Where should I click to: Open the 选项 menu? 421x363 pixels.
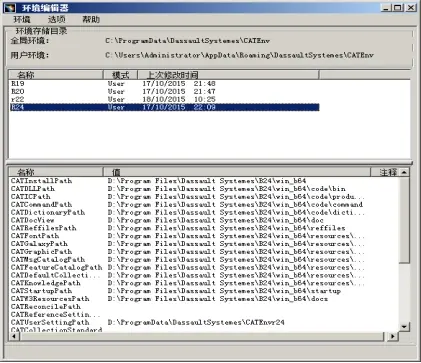click(57, 19)
